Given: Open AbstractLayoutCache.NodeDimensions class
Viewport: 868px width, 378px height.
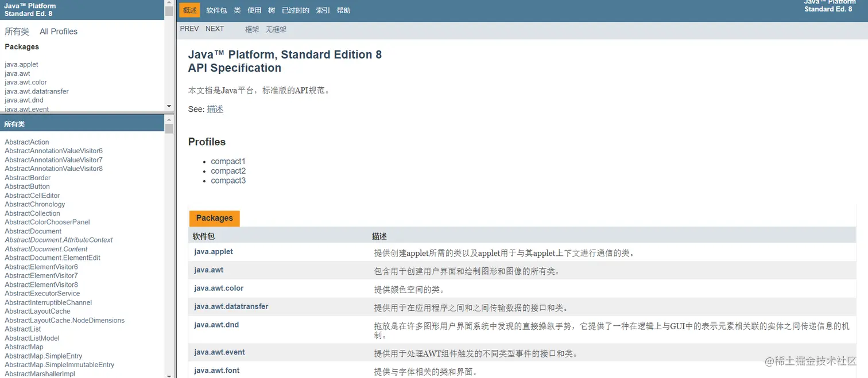Looking at the screenshot, I should (64, 320).
